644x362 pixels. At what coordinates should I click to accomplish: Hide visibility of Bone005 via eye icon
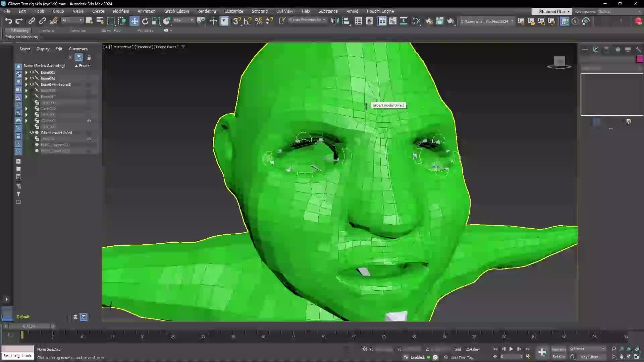click(32, 72)
